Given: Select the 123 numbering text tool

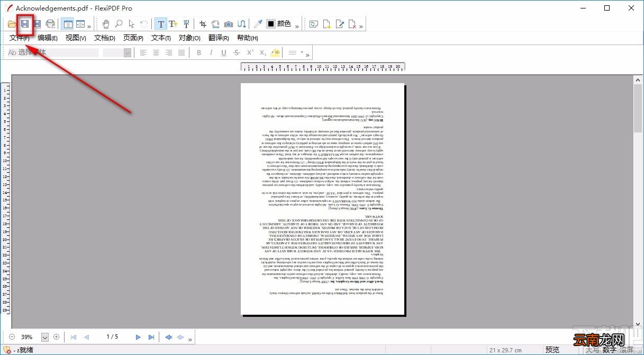Looking at the screenshot, I should pos(186,24).
